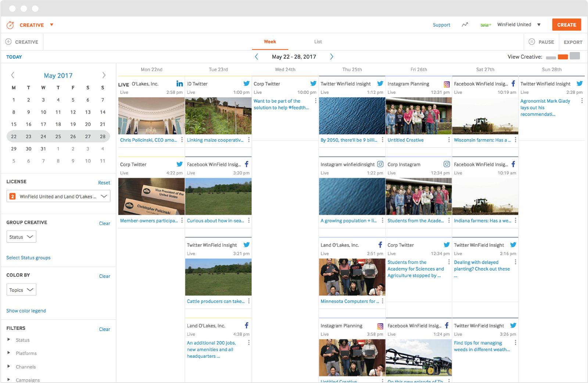588x383 pixels.
Task: Click Select Status groups link
Action: [28, 257]
